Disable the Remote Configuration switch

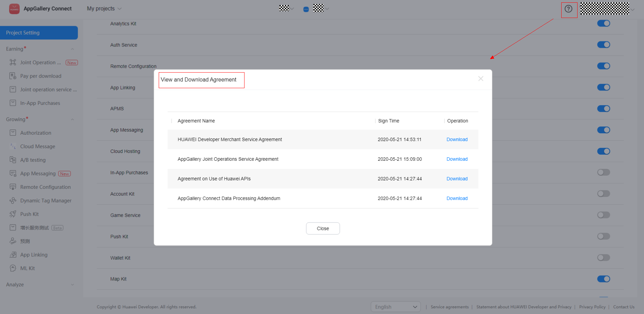pos(604,66)
